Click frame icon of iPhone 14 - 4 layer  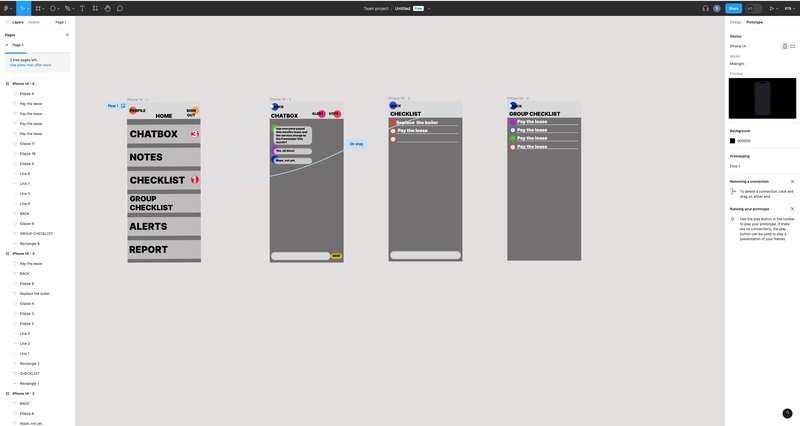(x=7, y=83)
